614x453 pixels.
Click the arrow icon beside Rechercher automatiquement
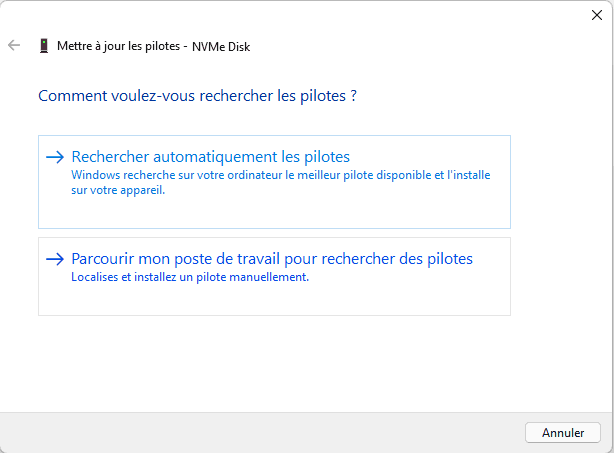click(x=55, y=157)
